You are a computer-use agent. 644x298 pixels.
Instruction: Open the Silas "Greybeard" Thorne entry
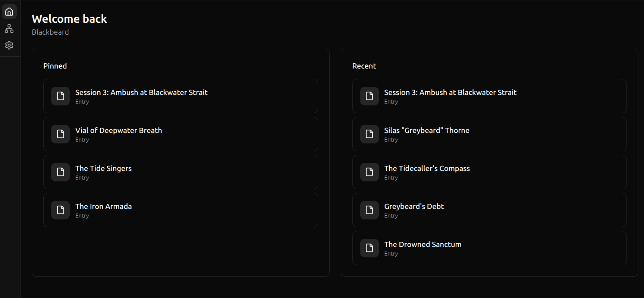click(x=427, y=130)
